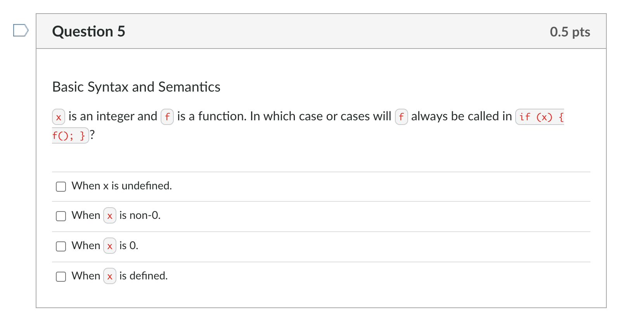644x319 pixels.
Task: Check 'When x is 0'
Action: click(x=61, y=246)
